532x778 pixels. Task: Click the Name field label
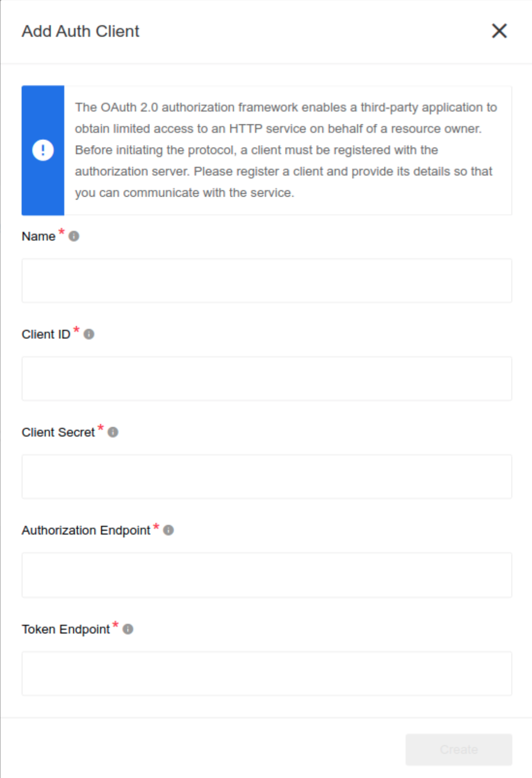(39, 235)
